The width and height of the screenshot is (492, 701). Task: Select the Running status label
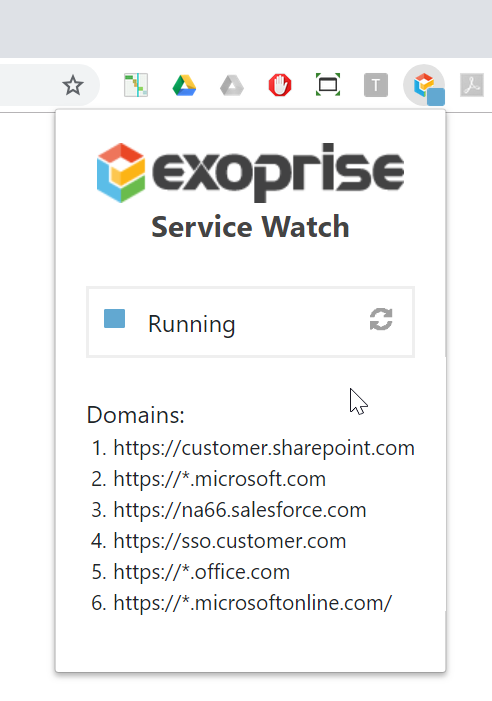click(192, 324)
